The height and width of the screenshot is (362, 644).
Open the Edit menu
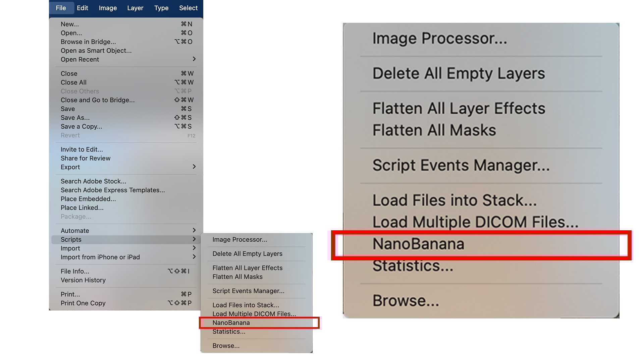(82, 8)
